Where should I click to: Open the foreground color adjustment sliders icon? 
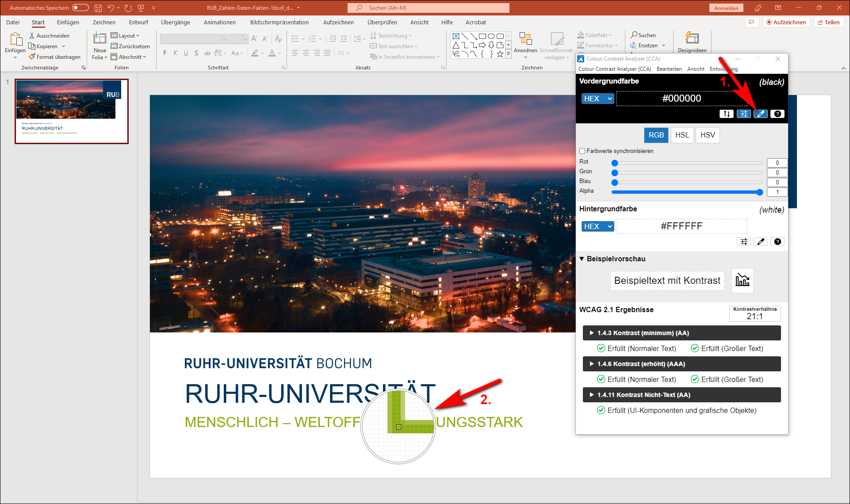(743, 114)
